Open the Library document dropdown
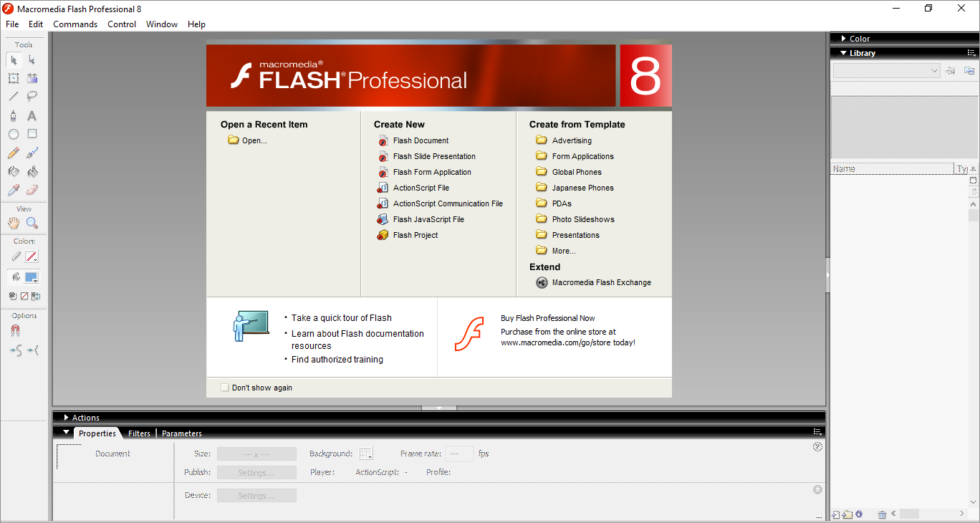Viewport: 980px width, 523px height. (886, 70)
